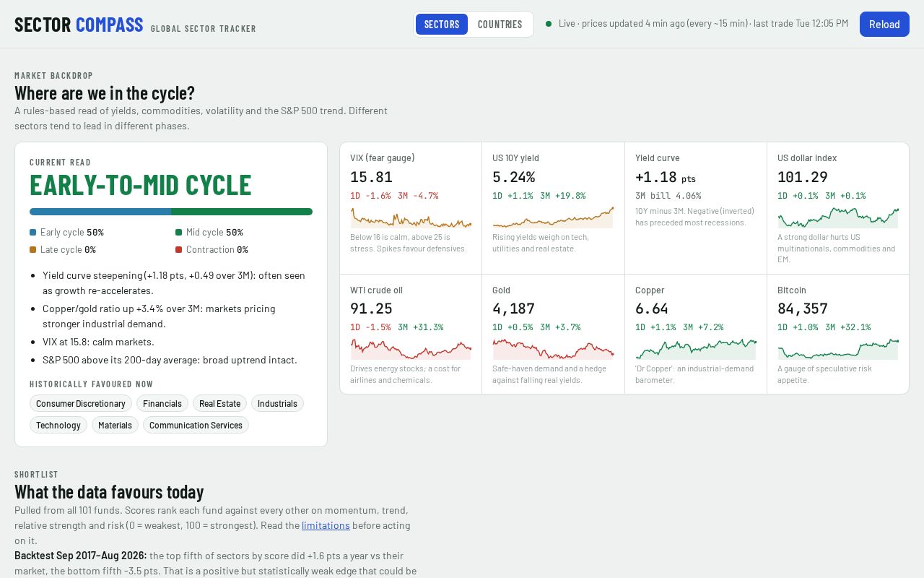Click the Sector Compass logo title
This screenshot has height=578, width=924.
(79, 24)
